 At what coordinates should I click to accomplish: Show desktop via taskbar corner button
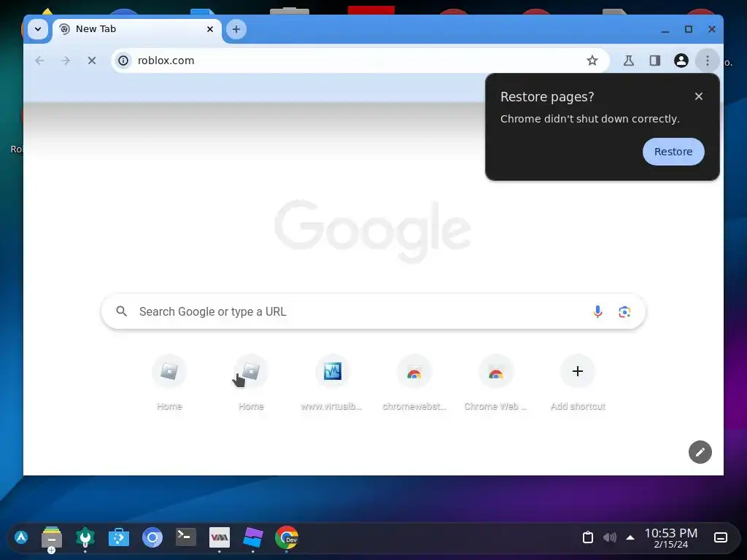click(721, 537)
